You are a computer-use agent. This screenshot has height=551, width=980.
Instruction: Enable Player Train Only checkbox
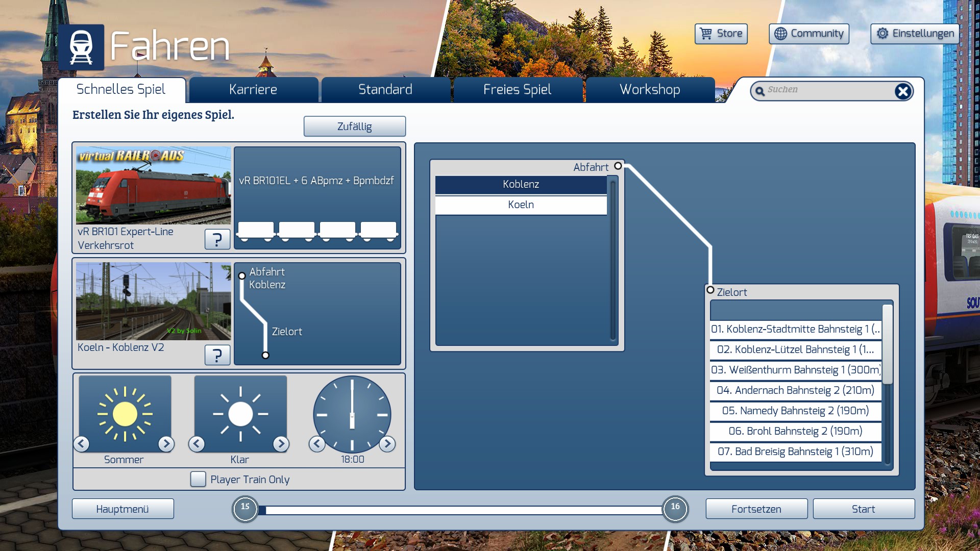198,479
